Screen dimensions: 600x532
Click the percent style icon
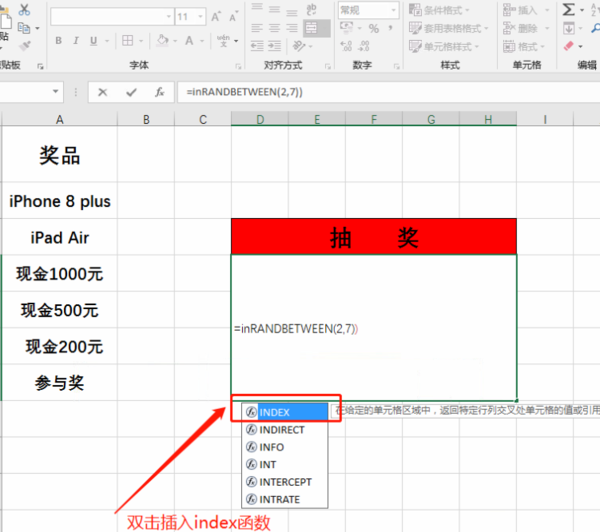click(x=373, y=28)
